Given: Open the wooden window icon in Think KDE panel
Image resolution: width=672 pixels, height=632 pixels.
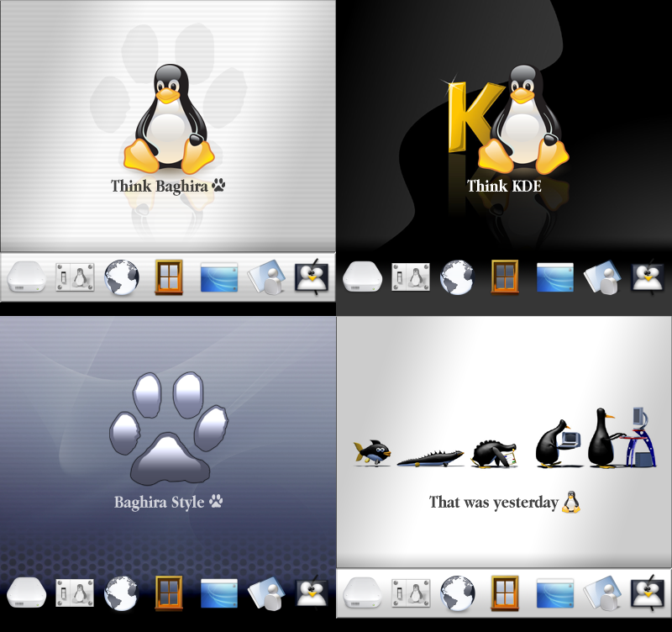Looking at the screenshot, I should pos(505,277).
